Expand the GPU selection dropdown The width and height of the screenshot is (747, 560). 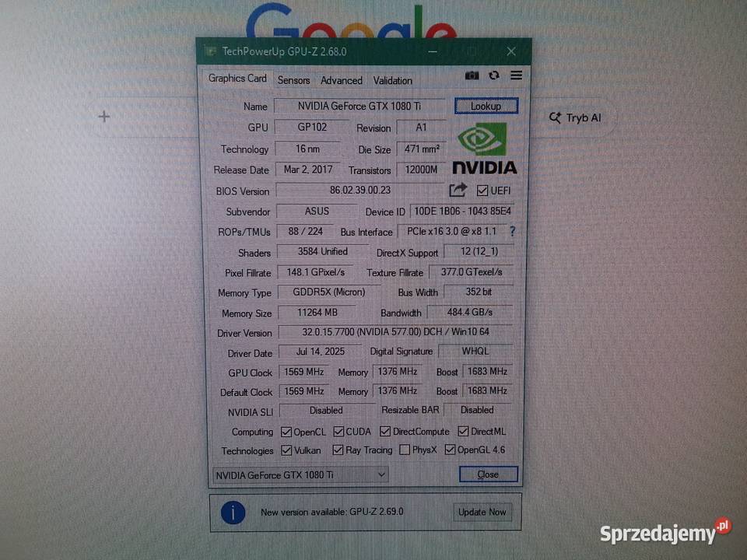pyautogui.click(x=300, y=474)
